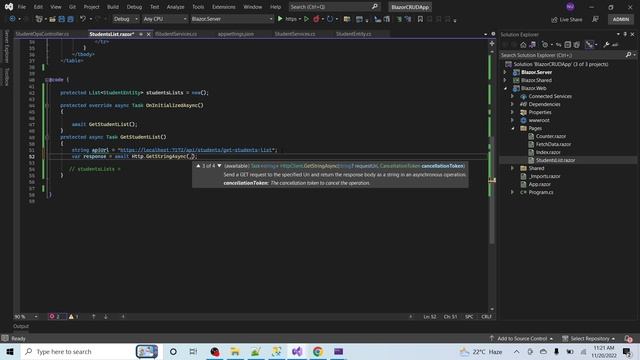640x360 pixels.
Task: Navigate to previous issue with up arrow
Action: click(93, 316)
